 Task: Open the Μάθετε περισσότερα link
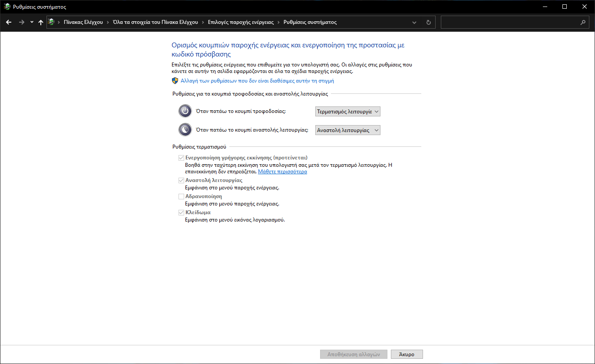[282, 172]
